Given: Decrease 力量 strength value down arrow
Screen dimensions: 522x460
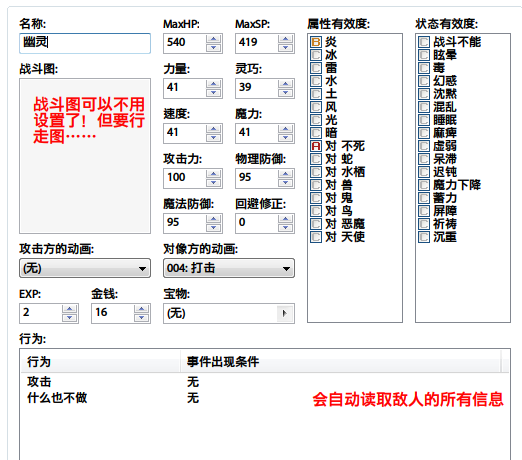Looking at the screenshot, I should coord(213,93).
